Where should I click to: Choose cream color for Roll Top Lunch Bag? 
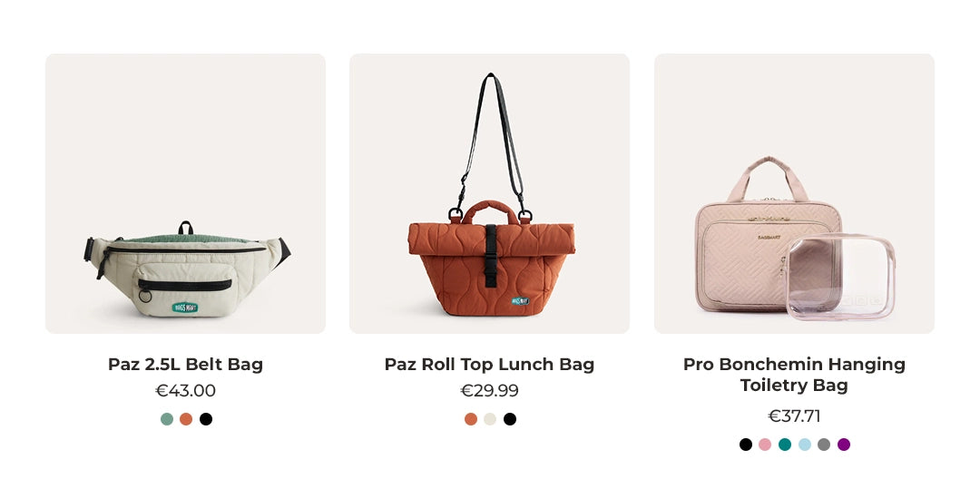click(490, 419)
